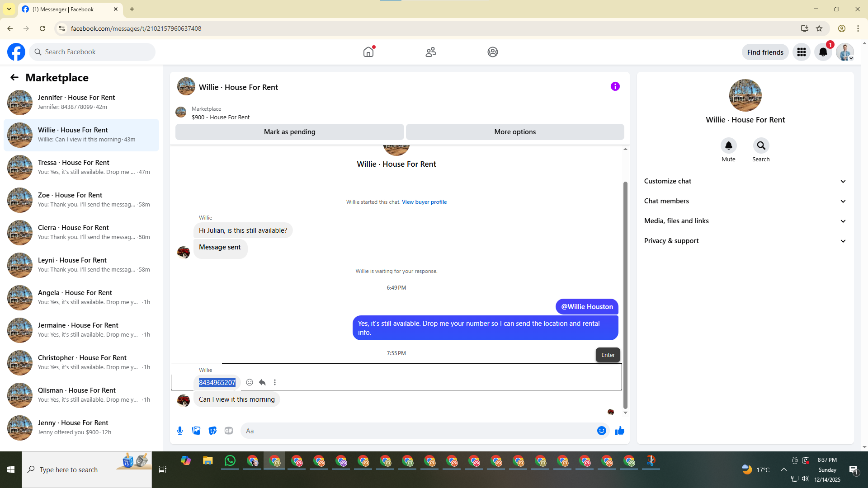
Task: Toggle conversation information panel icon
Action: click(x=615, y=86)
